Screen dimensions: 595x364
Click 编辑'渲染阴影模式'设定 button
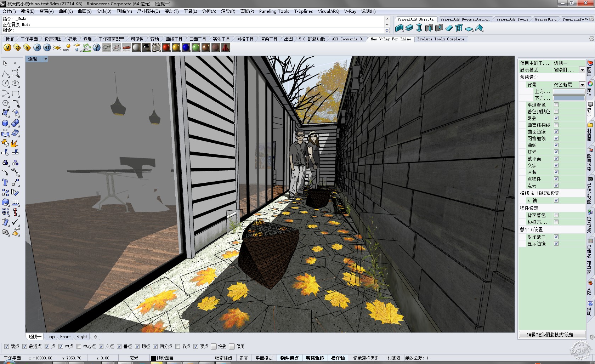[x=552, y=335]
